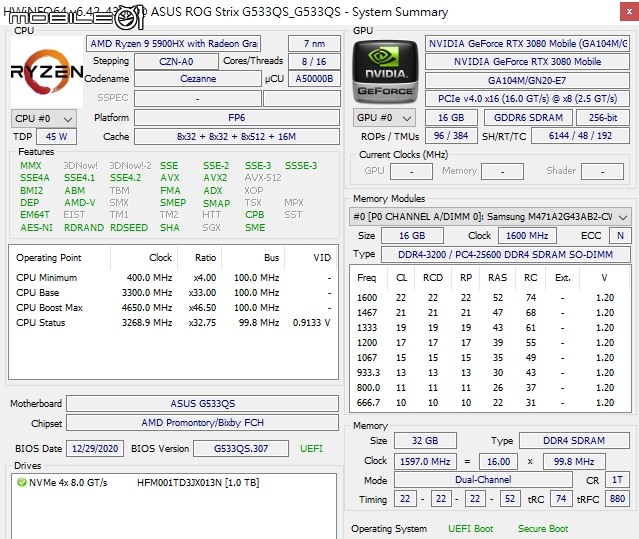Click the A50000B microcode field
The width and height of the screenshot is (639, 539).
click(314, 79)
